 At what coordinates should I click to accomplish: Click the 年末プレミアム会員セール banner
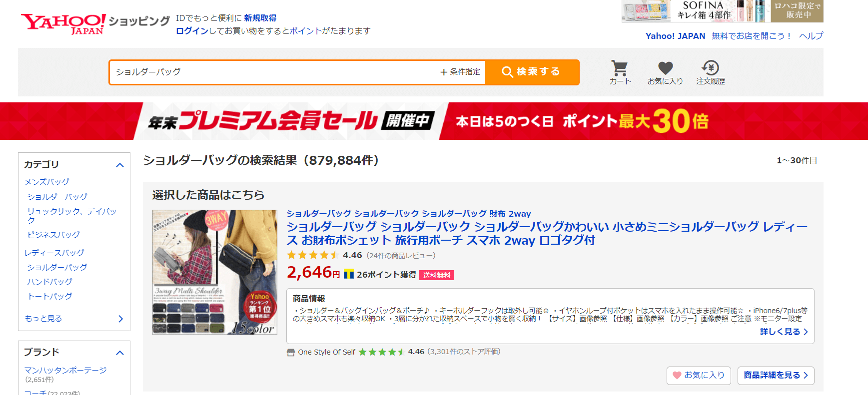[434, 121]
